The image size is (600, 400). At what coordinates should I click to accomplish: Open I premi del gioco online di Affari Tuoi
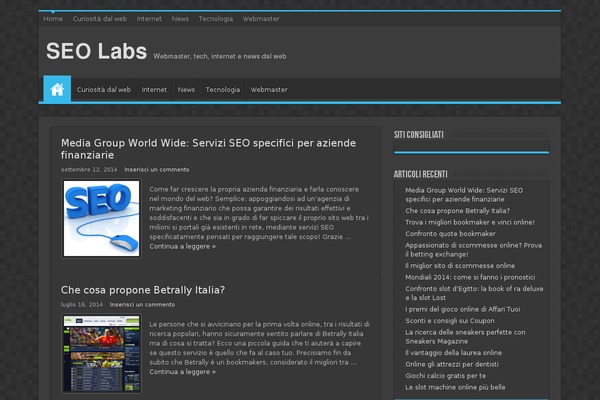click(x=463, y=309)
